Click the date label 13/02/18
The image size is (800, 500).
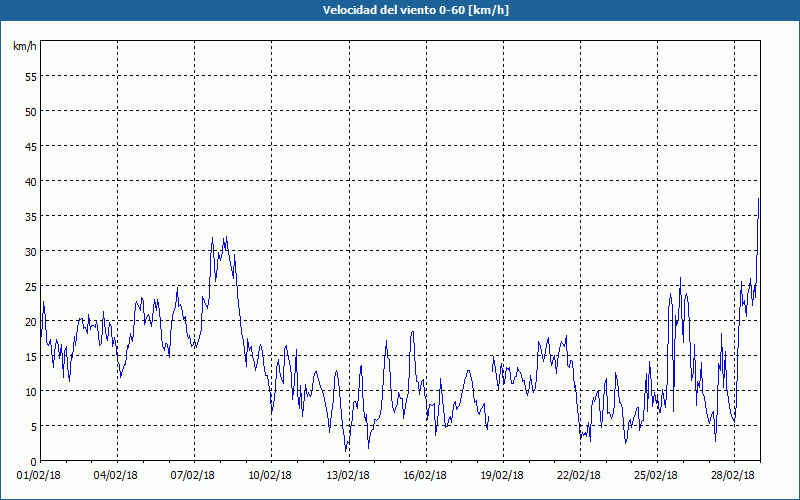[348, 475]
